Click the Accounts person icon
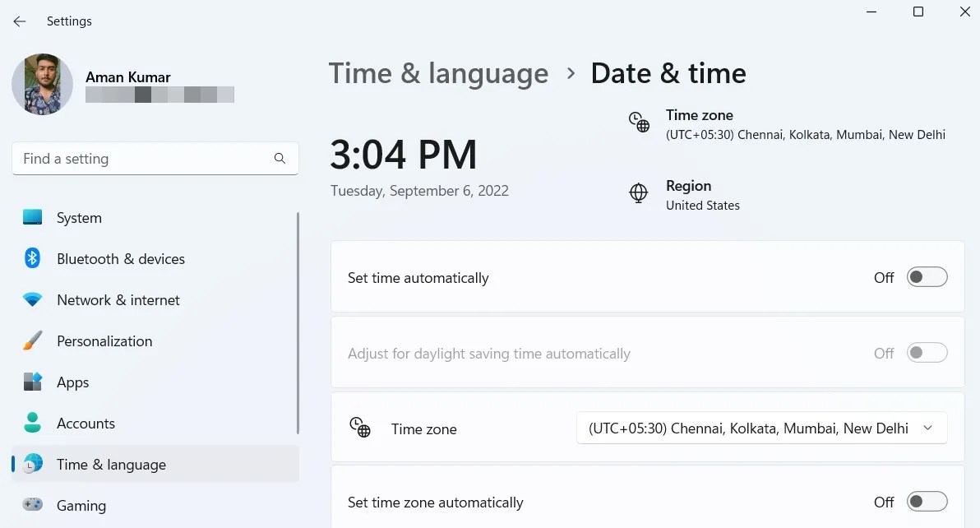This screenshot has width=980, height=528. 33,424
